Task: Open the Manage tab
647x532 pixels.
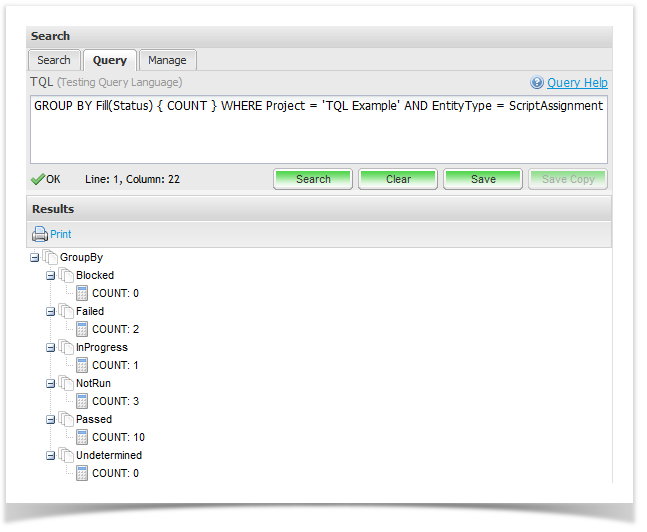Action: [167, 60]
